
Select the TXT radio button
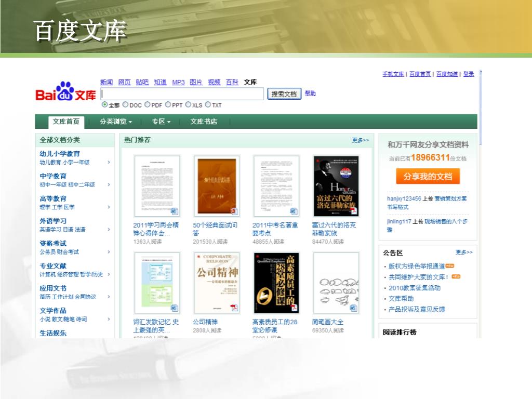(208, 104)
